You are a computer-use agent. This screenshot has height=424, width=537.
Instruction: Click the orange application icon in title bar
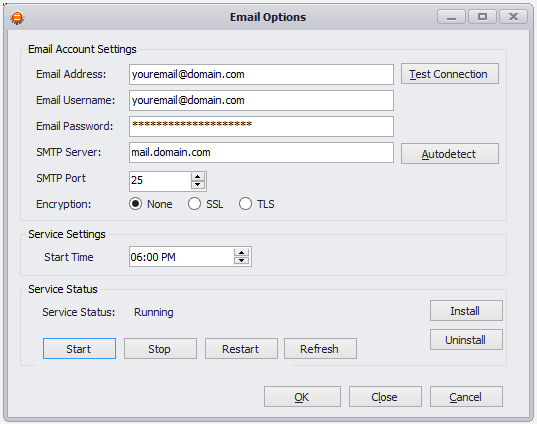pos(17,17)
